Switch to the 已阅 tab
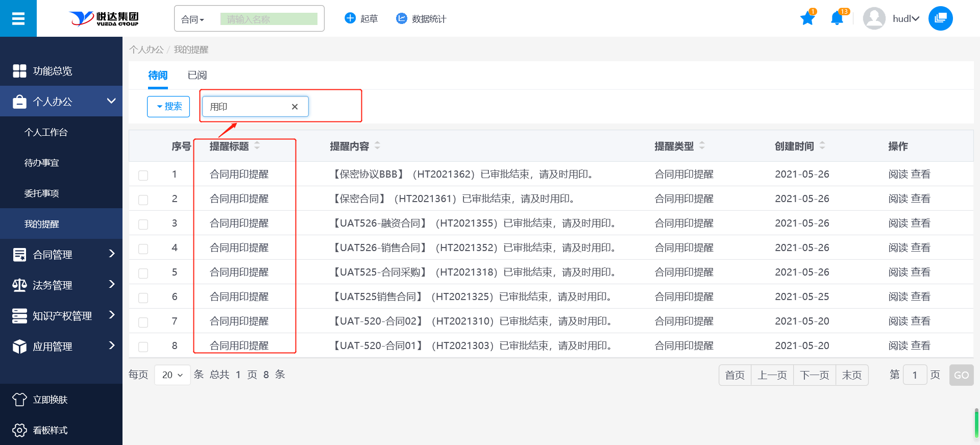This screenshot has height=445, width=980. pyautogui.click(x=197, y=76)
